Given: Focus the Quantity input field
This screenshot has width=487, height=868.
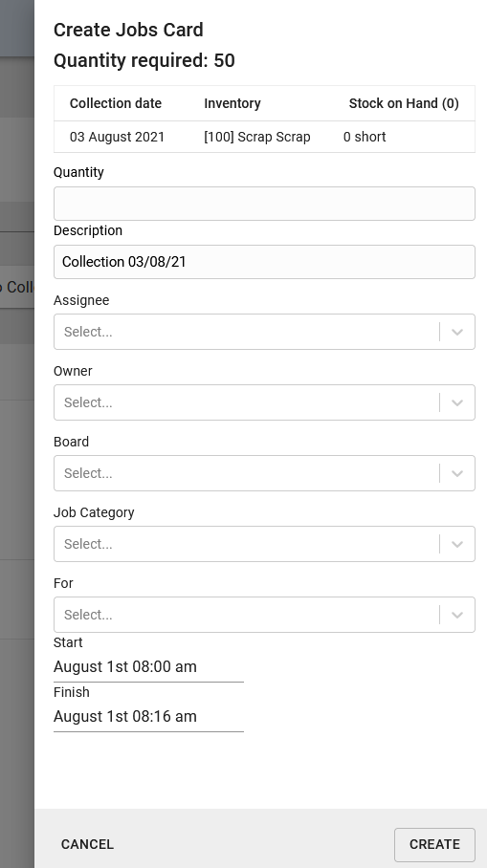Looking at the screenshot, I should pos(264,204).
